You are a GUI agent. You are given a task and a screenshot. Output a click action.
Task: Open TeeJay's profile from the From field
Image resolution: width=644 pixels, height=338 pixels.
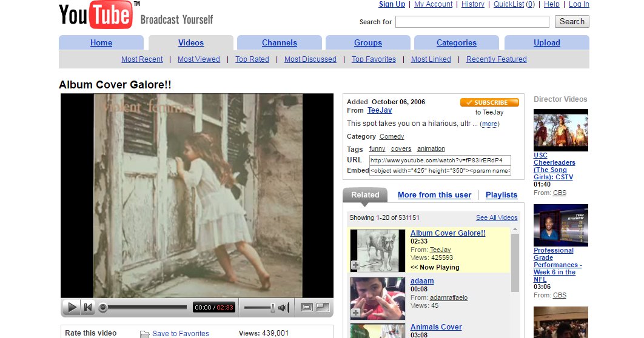tap(380, 110)
